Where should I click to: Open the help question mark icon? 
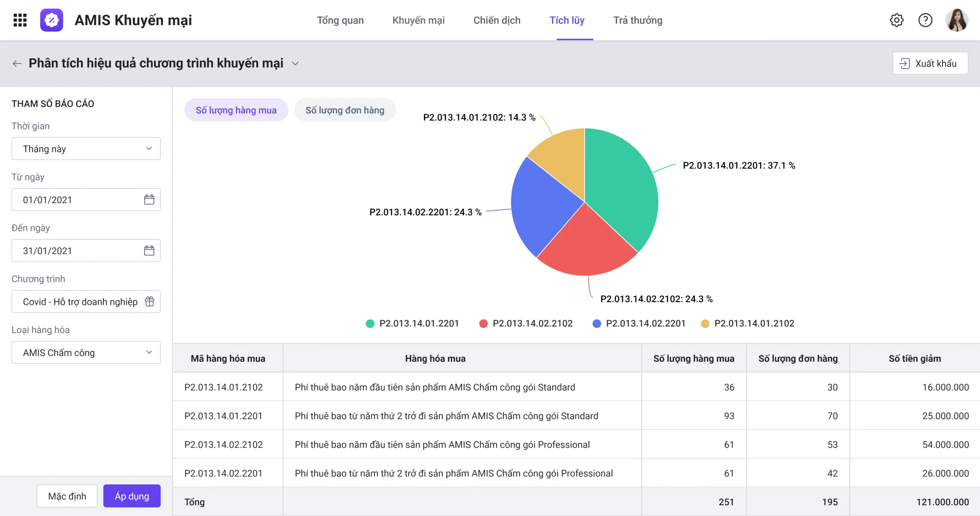pyautogui.click(x=925, y=20)
